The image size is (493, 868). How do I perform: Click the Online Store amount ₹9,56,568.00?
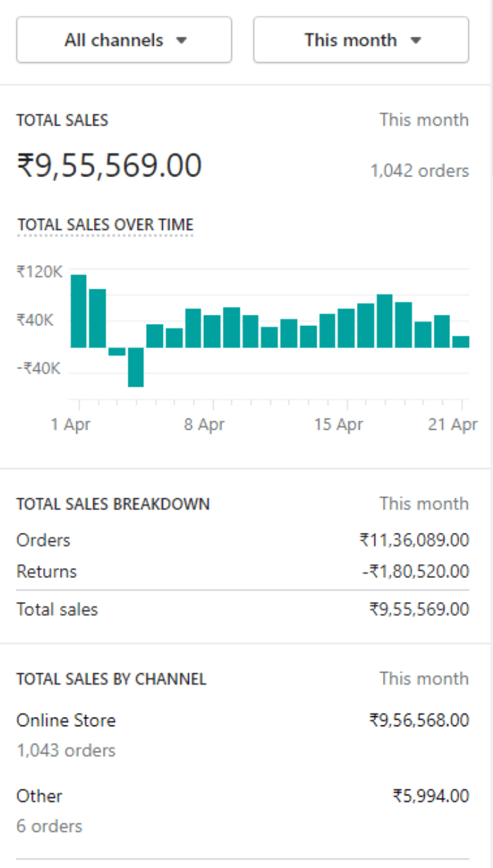point(419,721)
